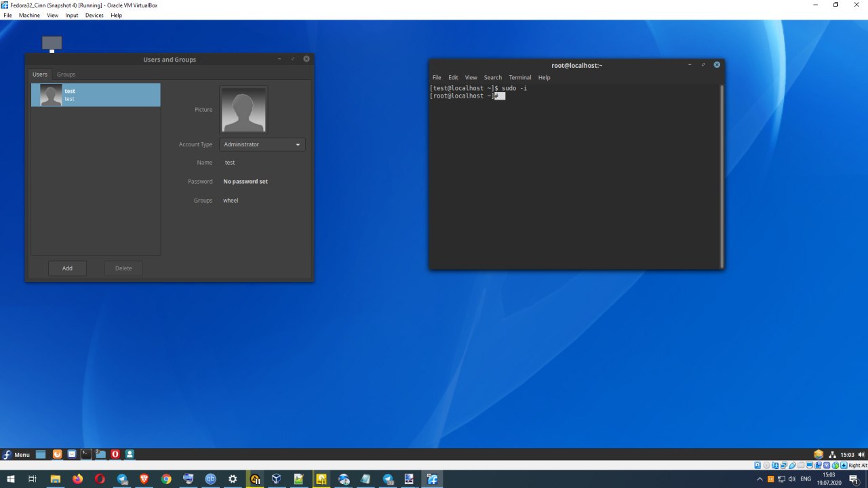Open VirtualBox File menu
Screen dimensions: 868x488
(7, 15)
